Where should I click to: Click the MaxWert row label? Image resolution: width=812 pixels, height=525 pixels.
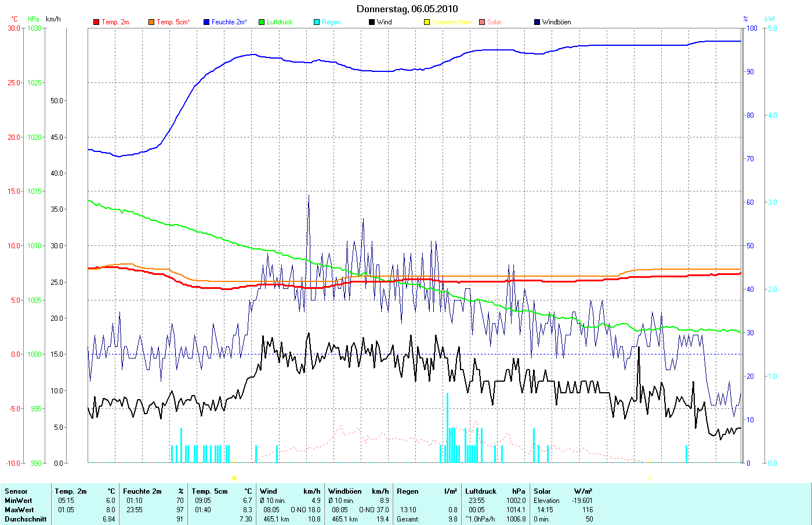coord(19,510)
